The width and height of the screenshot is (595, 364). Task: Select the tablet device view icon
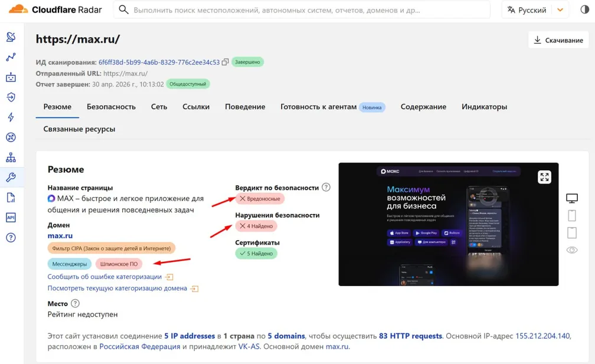click(x=572, y=232)
